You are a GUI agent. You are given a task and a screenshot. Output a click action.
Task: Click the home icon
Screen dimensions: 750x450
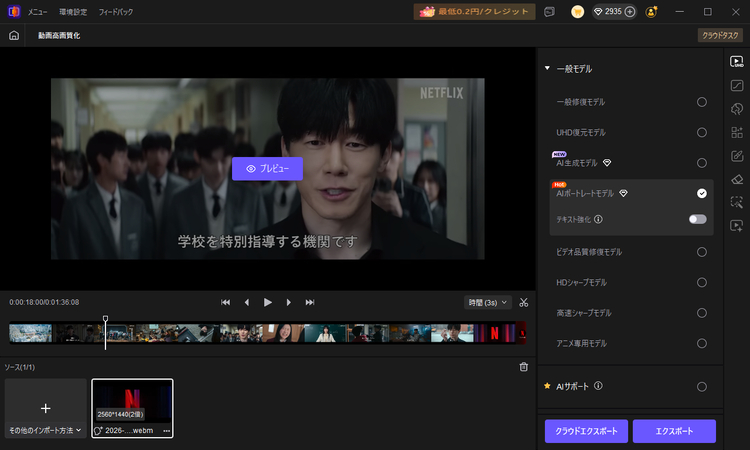pyautogui.click(x=14, y=35)
